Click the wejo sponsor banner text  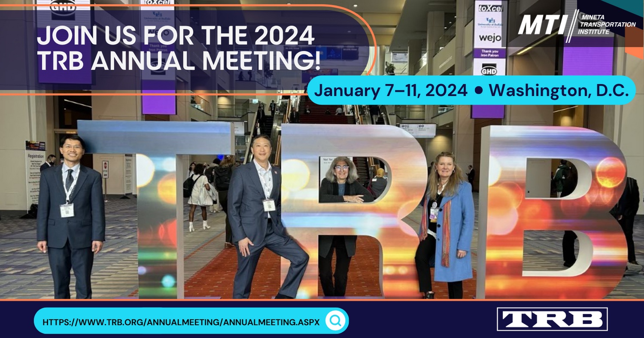click(x=490, y=38)
